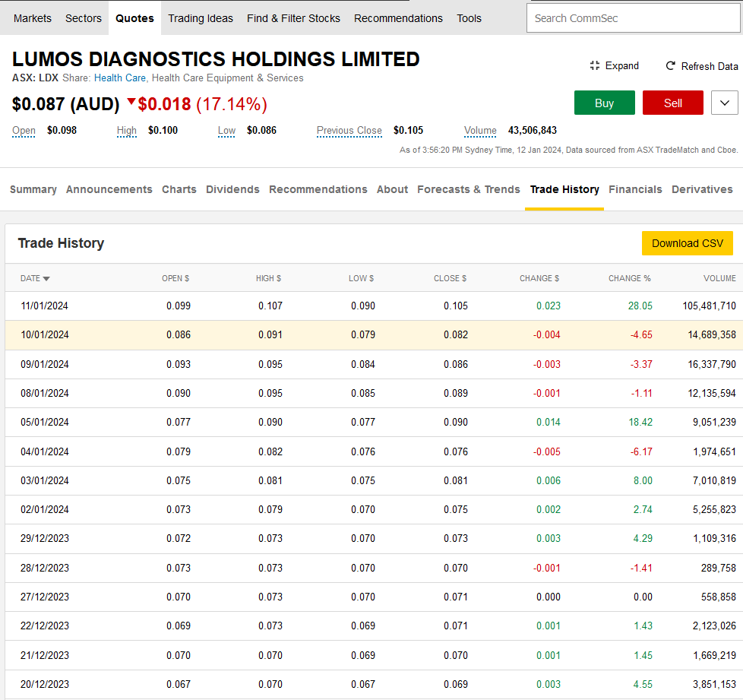This screenshot has height=700, width=743.
Task: Click the 22/12/2023 date cell
Action: [45, 626]
